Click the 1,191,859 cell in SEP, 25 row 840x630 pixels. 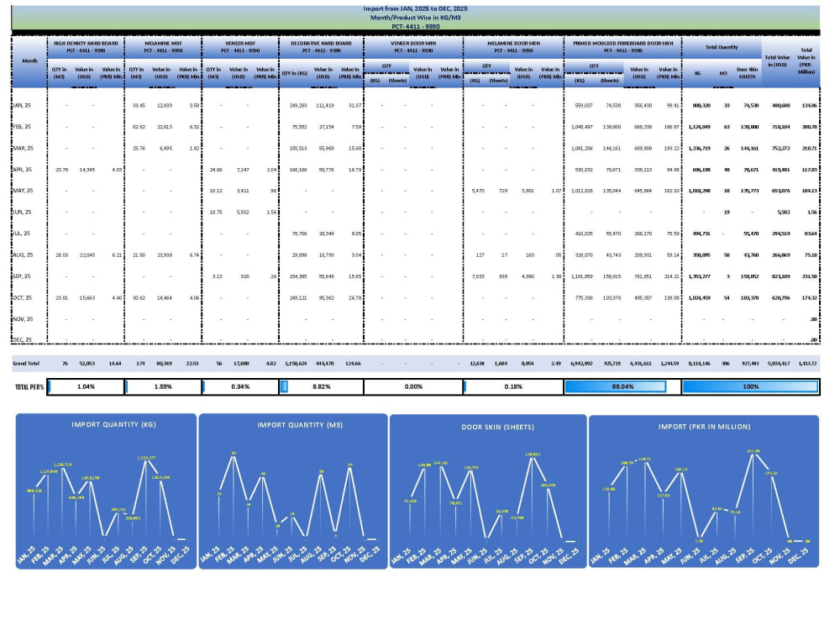pos(582,276)
